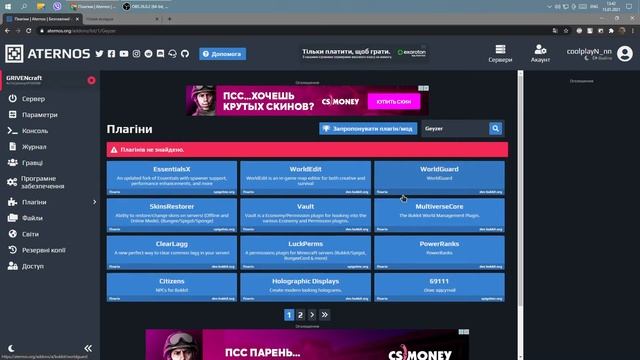640x360 pixels.
Task: Open Viber from the taskbar
Action: point(57,6)
